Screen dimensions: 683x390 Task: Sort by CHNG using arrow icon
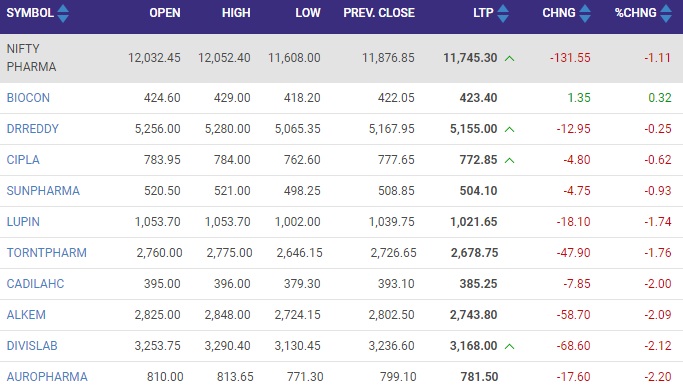(585, 14)
